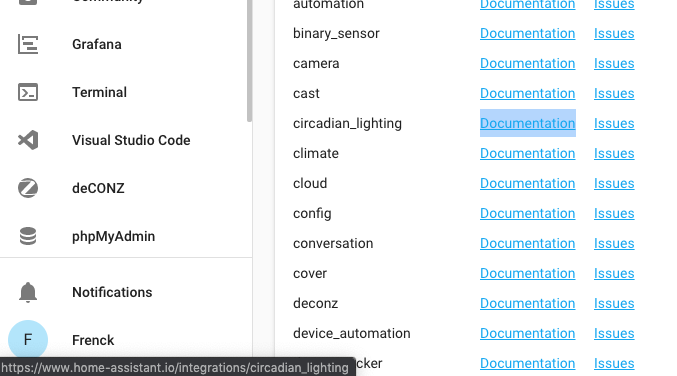Click the binary_sensor integration name

coord(336,34)
